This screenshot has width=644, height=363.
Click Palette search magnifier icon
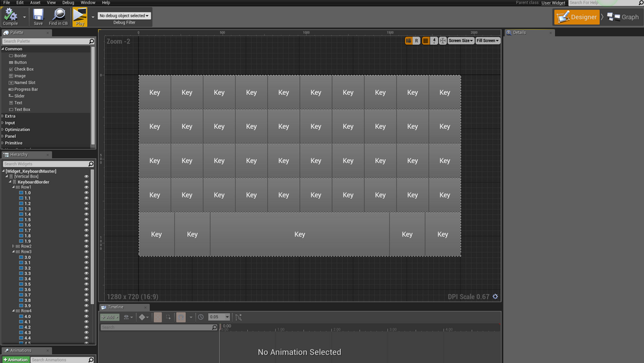pyautogui.click(x=92, y=41)
